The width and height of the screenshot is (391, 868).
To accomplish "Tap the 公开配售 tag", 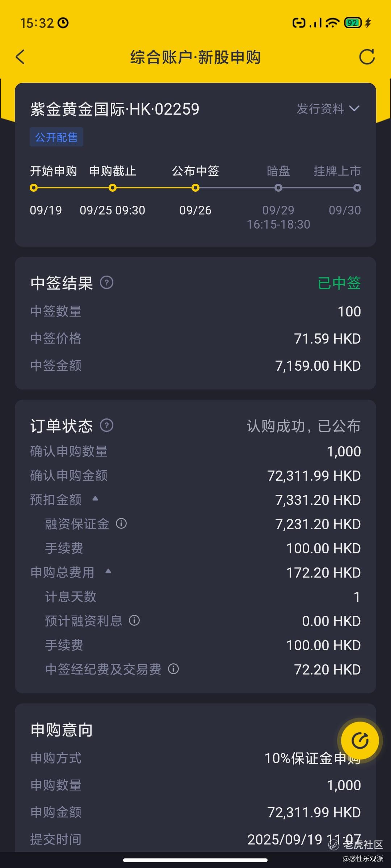I will coord(56,137).
